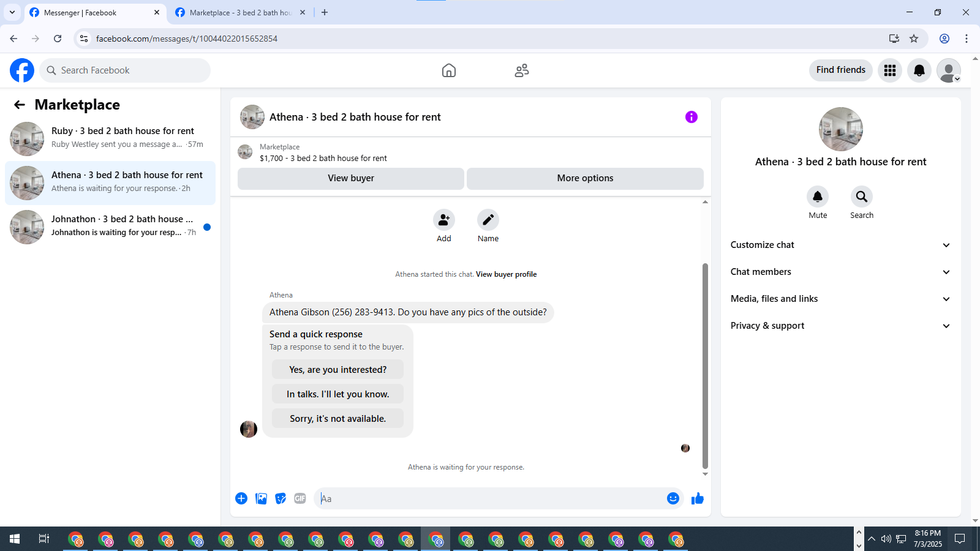Click the More options button
The image size is (980, 551).
(585, 178)
